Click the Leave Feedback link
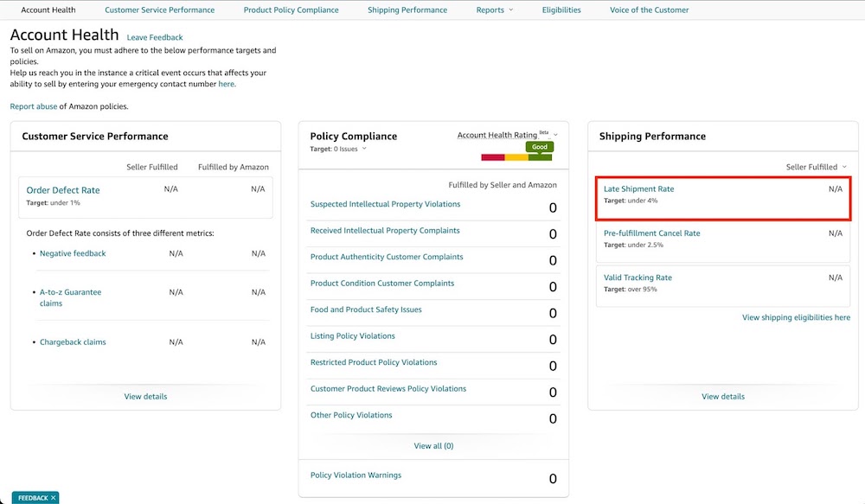865x504 pixels. (155, 37)
